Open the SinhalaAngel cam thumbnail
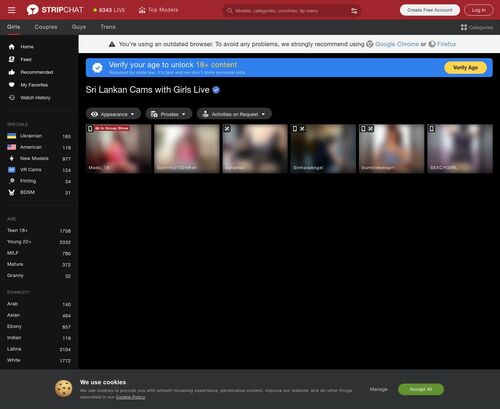 pos(323,149)
